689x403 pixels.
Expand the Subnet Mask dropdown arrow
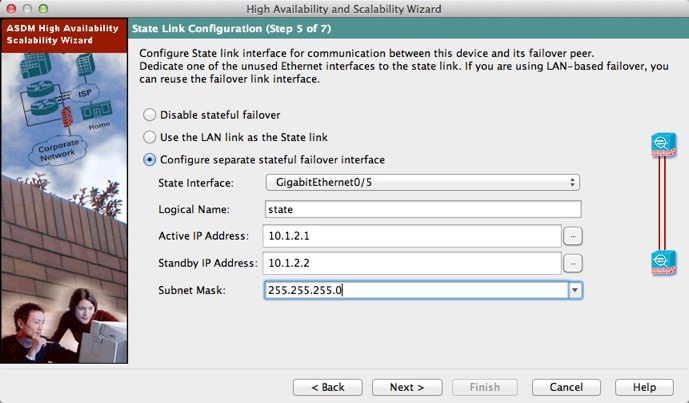[x=575, y=290]
